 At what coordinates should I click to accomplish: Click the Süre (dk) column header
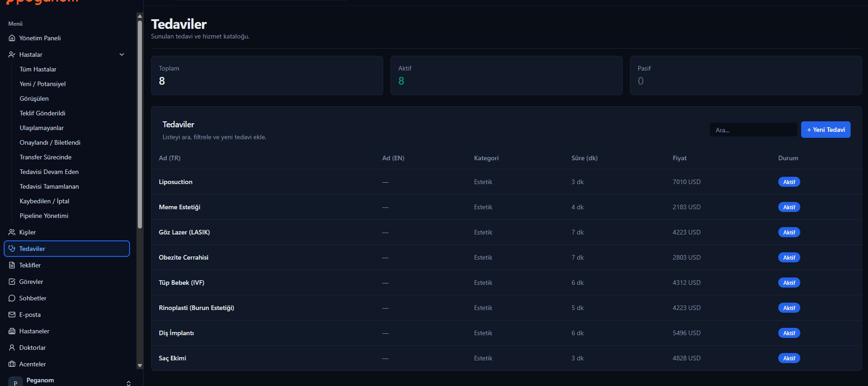585,158
